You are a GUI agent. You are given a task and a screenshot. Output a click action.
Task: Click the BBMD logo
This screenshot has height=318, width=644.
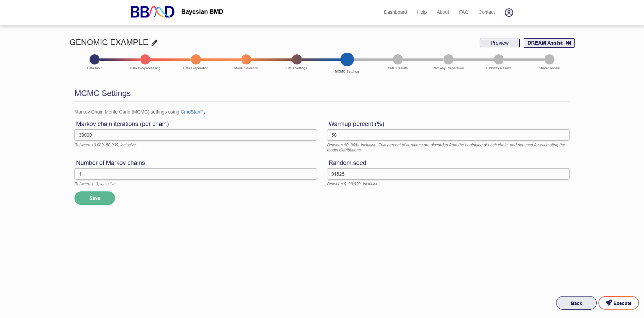click(x=153, y=12)
